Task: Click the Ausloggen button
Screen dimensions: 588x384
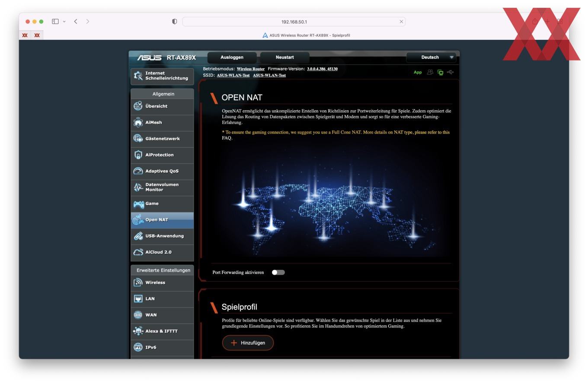Action: [x=232, y=57]
